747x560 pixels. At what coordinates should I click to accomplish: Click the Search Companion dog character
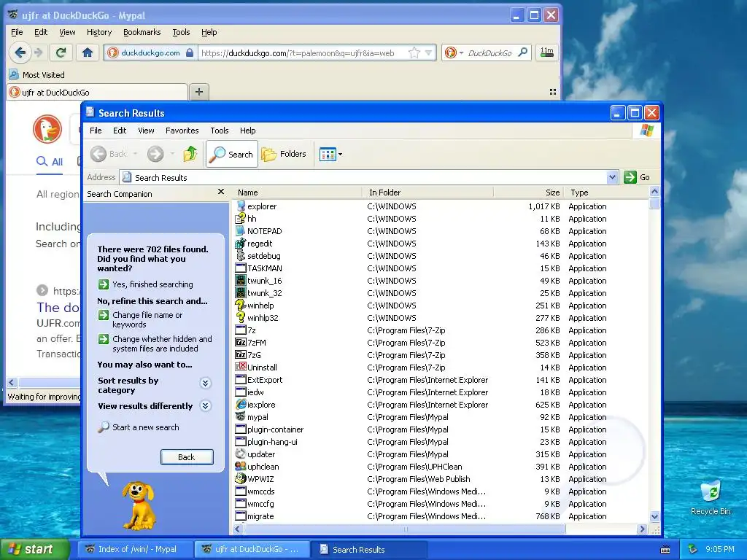coord(138,505)
